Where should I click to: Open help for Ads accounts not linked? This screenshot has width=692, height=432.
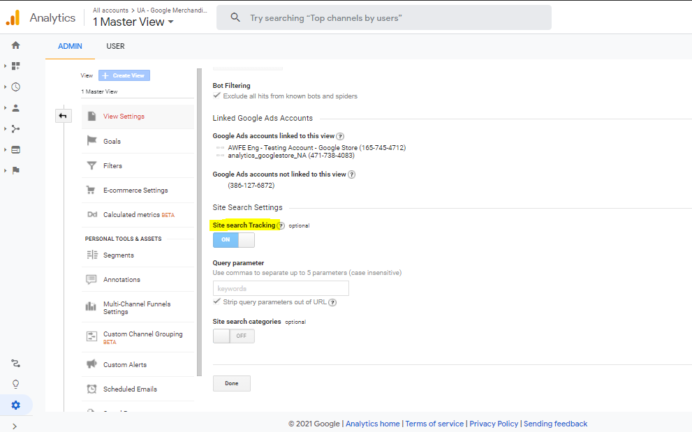pos(352,174)
